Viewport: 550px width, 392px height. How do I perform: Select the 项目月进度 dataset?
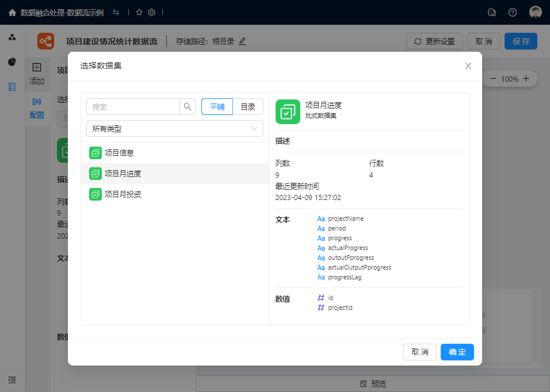tap(123, 174)
